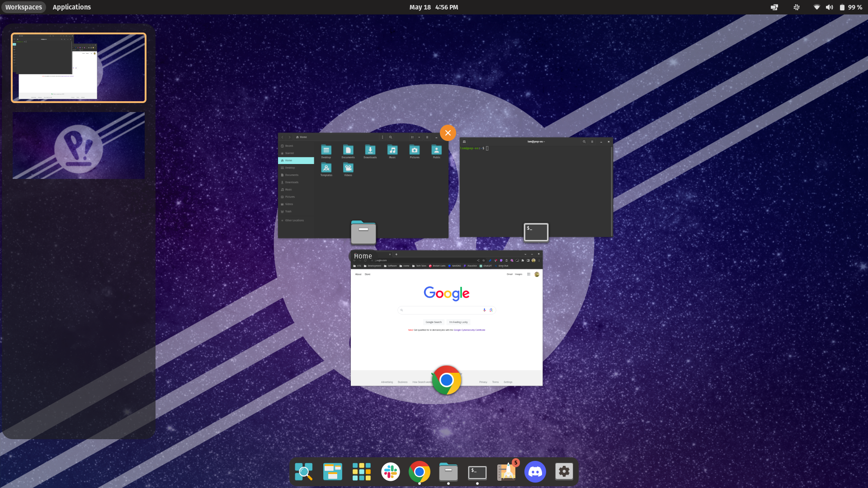The image size is (868, 488).
Task: Click the volume speaker icon in the top bar
Action: pyautogui.click(x=829, y=7)
